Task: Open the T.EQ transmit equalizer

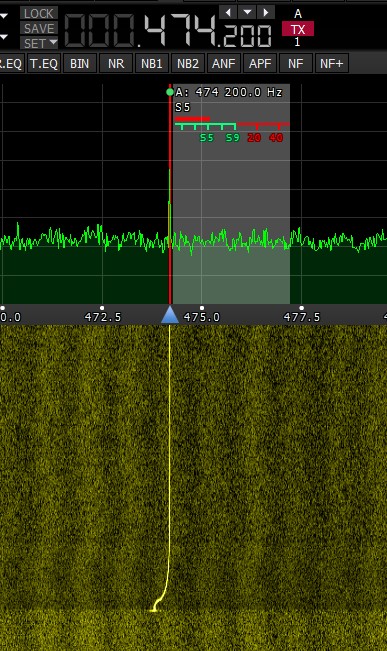Action: pyautogui.click(x=44, y=64)
